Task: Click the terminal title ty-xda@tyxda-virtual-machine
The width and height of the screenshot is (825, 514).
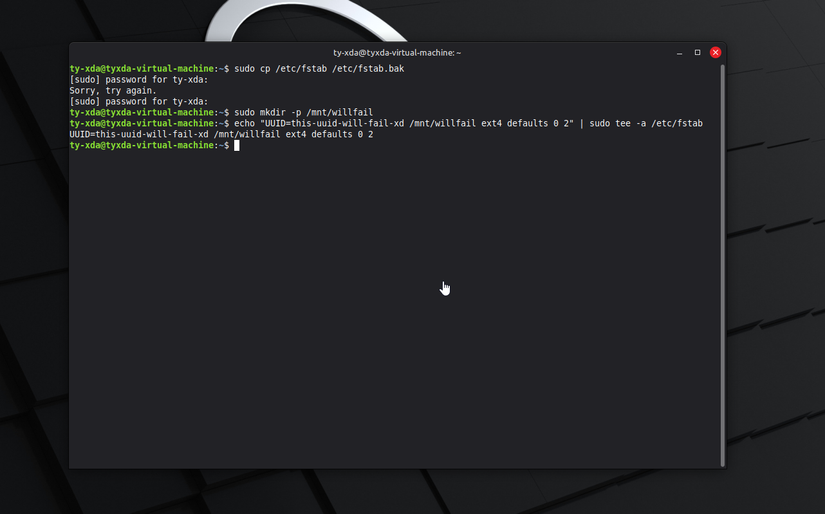Action: point(397,53)
